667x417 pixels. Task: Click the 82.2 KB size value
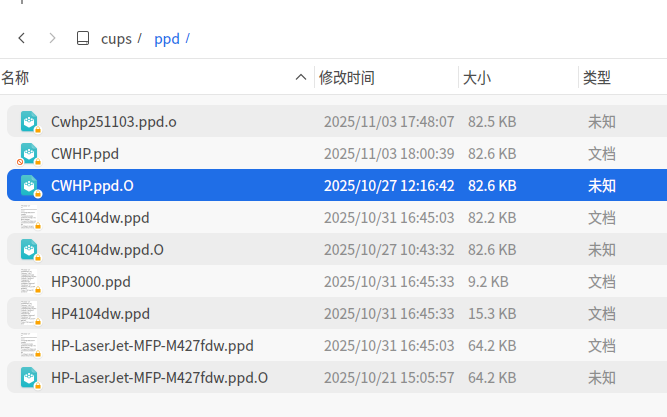492,218
